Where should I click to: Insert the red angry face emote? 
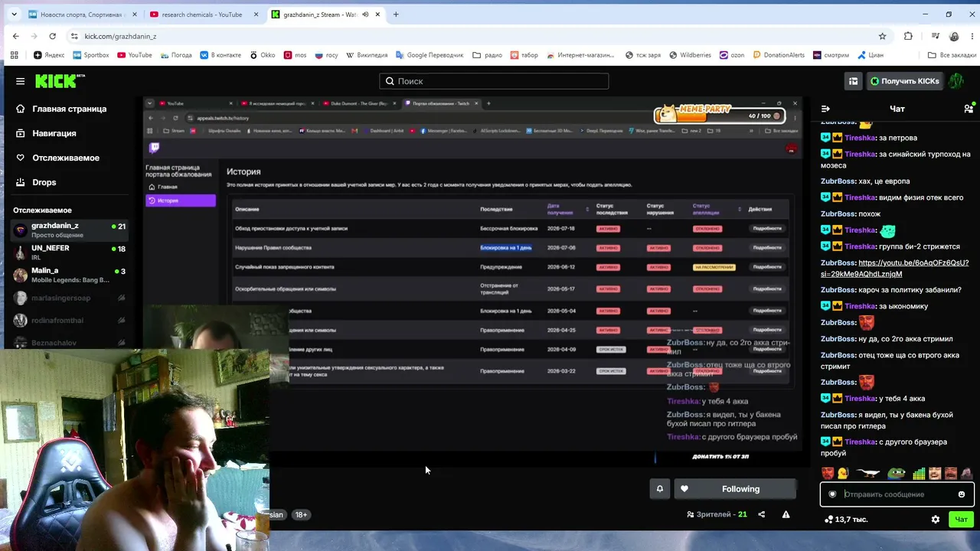click(828, 474)
